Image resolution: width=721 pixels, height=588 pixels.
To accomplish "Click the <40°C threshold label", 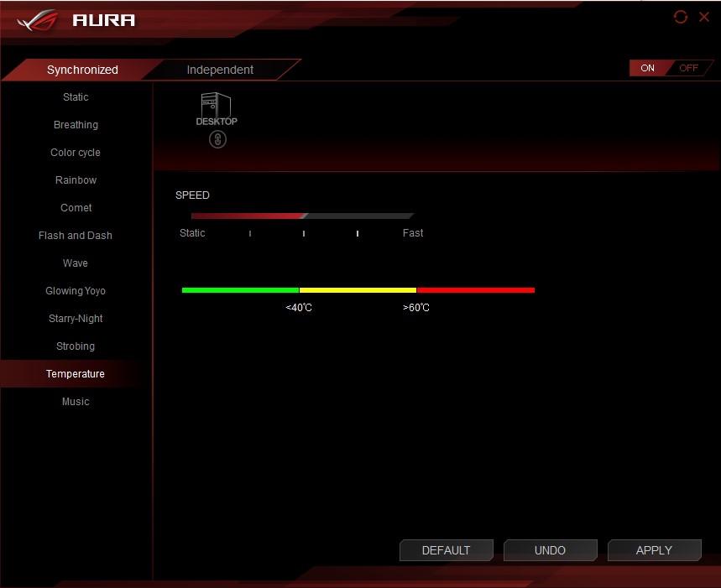I will point(299,307).
